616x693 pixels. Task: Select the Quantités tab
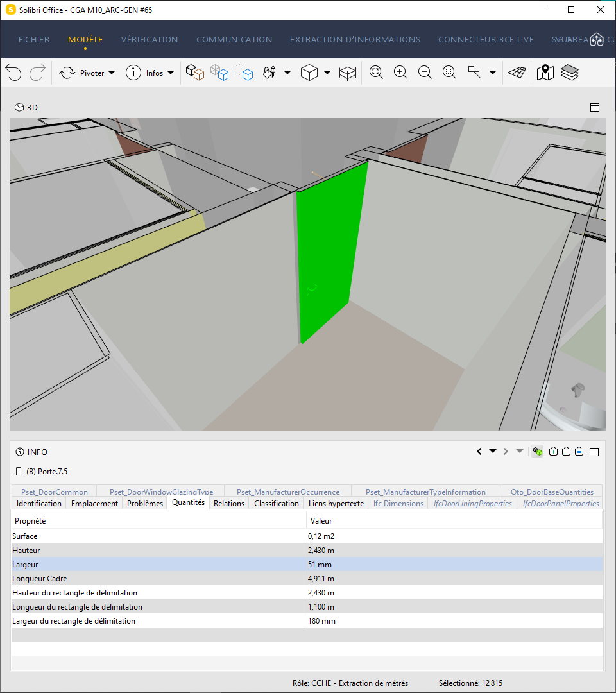(188, 502)
